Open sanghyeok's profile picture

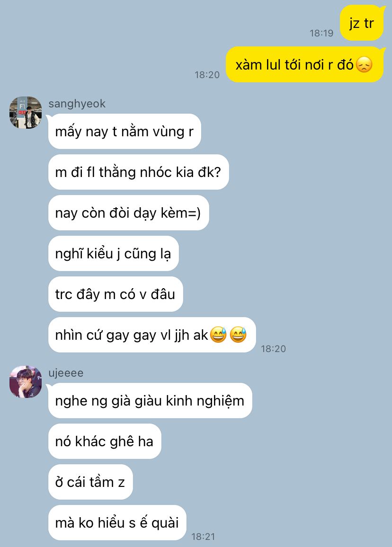(26, 112)
